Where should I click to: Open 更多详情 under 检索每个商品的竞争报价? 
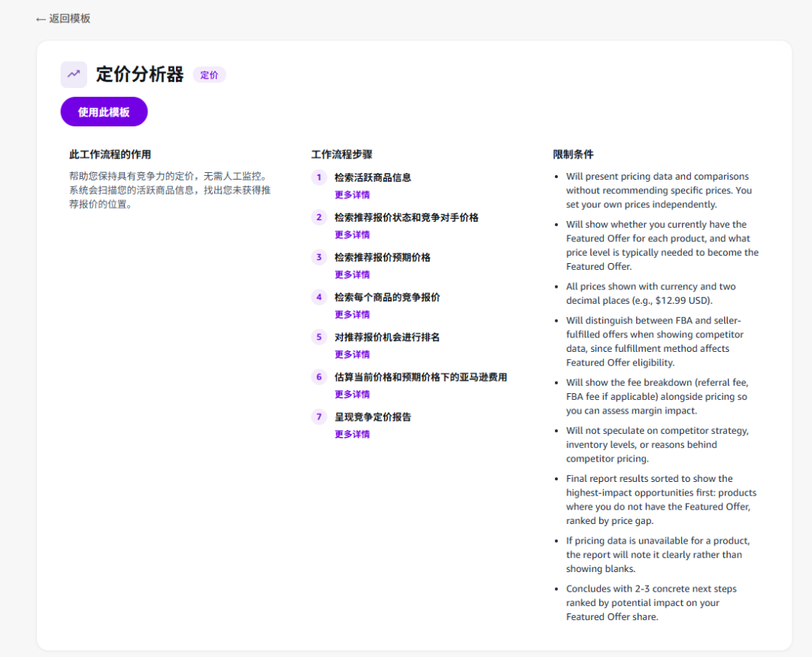(x=352, y=314)
